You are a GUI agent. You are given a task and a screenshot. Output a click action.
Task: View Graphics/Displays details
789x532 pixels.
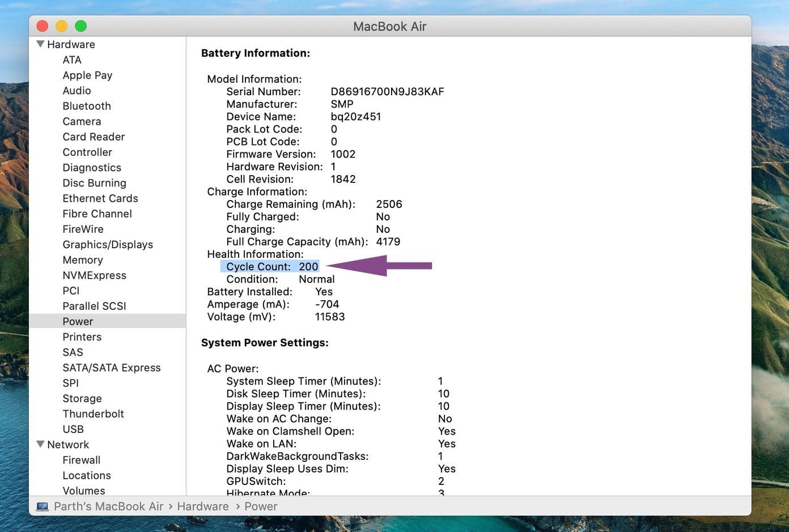point(108,245)
